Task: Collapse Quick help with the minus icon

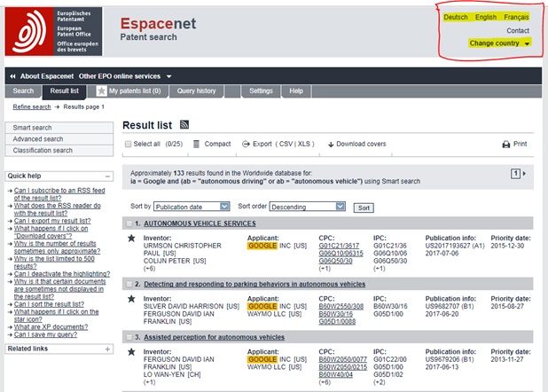Action: coord(107,176)
